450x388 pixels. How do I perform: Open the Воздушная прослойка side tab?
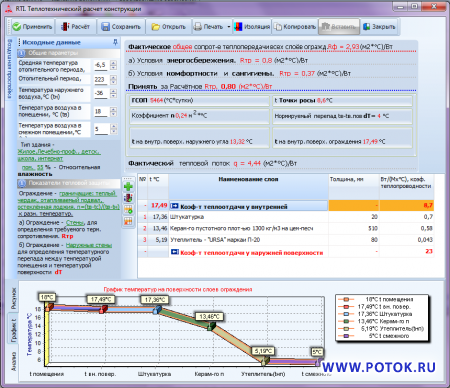point(9,69)
